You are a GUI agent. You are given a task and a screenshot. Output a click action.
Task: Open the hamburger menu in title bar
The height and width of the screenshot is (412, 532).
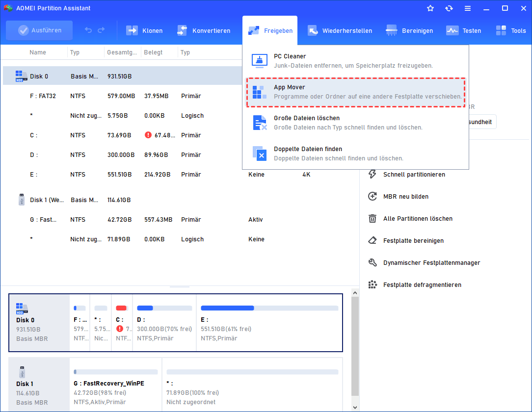click(468, 8)
